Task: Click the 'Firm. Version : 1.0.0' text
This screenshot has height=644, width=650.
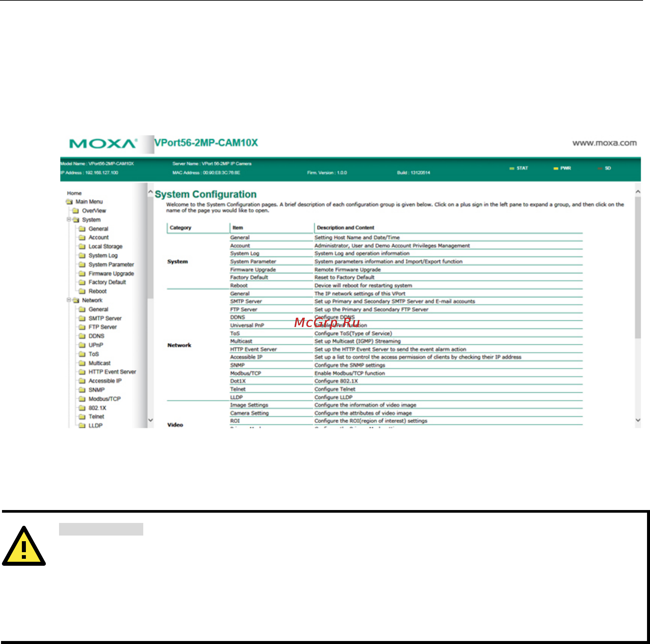Action: (x=327, y=173)
